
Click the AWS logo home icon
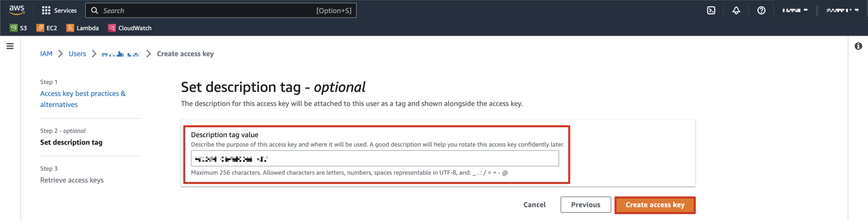(17, 10)
